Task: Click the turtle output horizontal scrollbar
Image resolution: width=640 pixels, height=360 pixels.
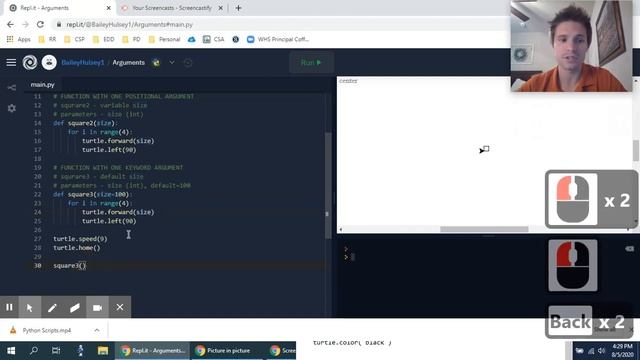Action: [x=484, y=229]
